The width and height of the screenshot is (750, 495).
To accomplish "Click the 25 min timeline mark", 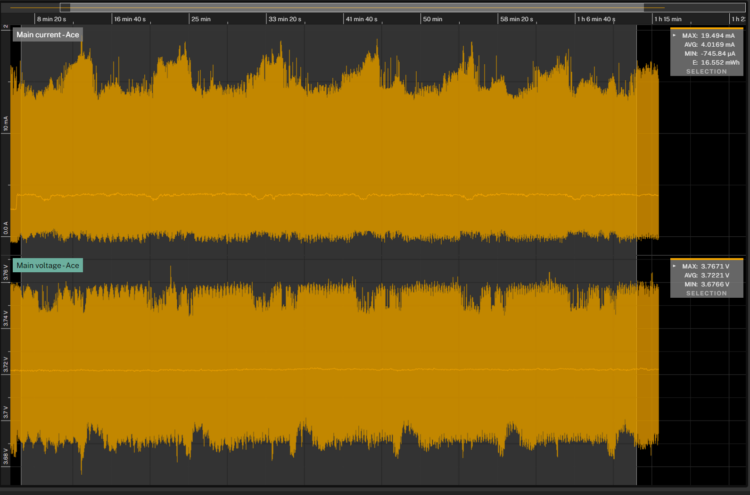I will [x=200, y=19].
